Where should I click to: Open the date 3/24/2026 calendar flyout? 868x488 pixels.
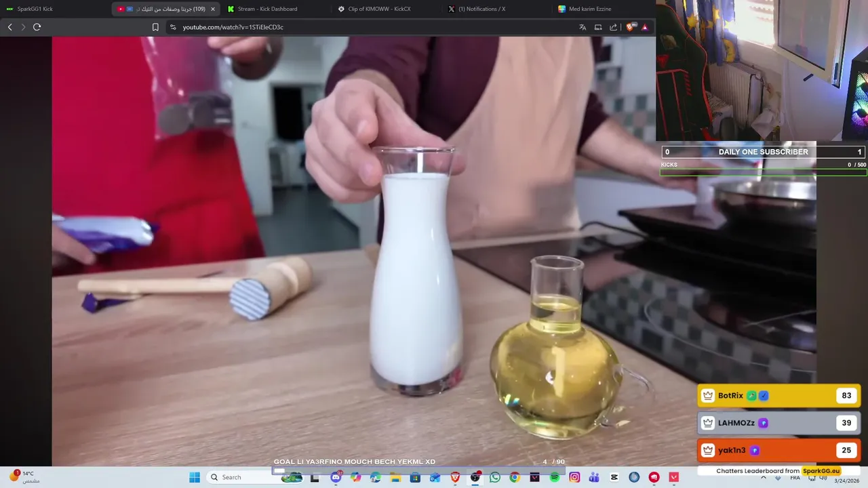coord(846,480)
